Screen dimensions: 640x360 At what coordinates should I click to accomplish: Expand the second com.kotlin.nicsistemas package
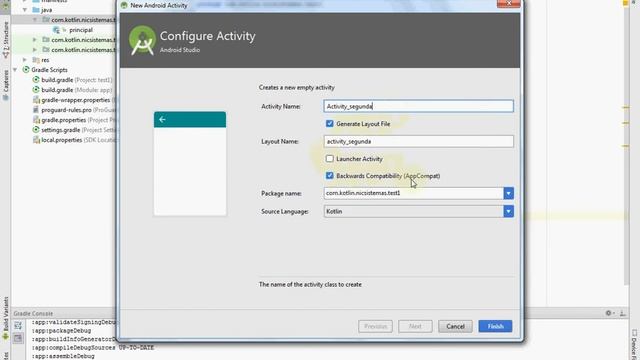click(35, 40)
